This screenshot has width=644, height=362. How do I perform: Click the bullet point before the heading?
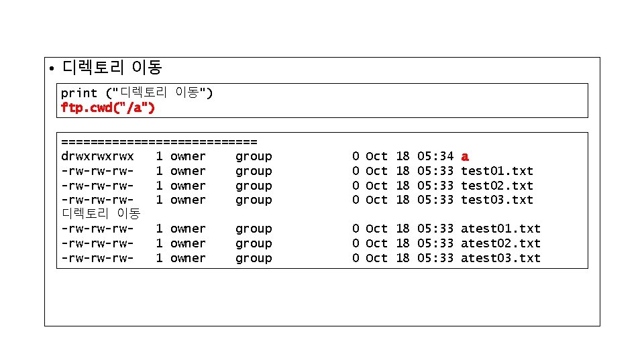tap(51, 69)
